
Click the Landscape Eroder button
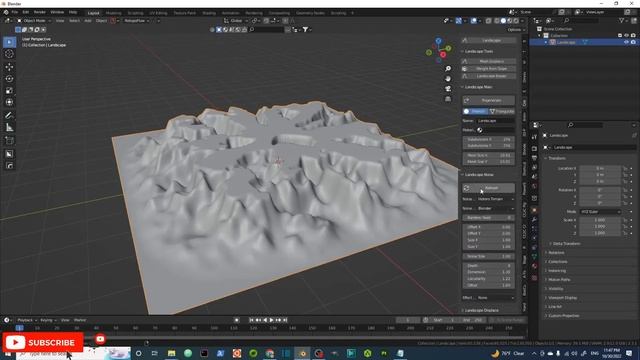coord(489,76)
